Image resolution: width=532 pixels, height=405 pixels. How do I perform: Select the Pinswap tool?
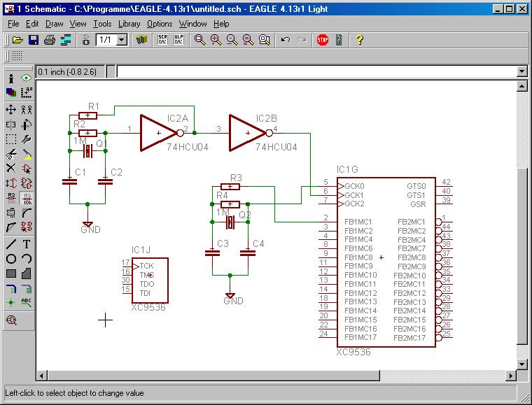click(x=11, y=183)
